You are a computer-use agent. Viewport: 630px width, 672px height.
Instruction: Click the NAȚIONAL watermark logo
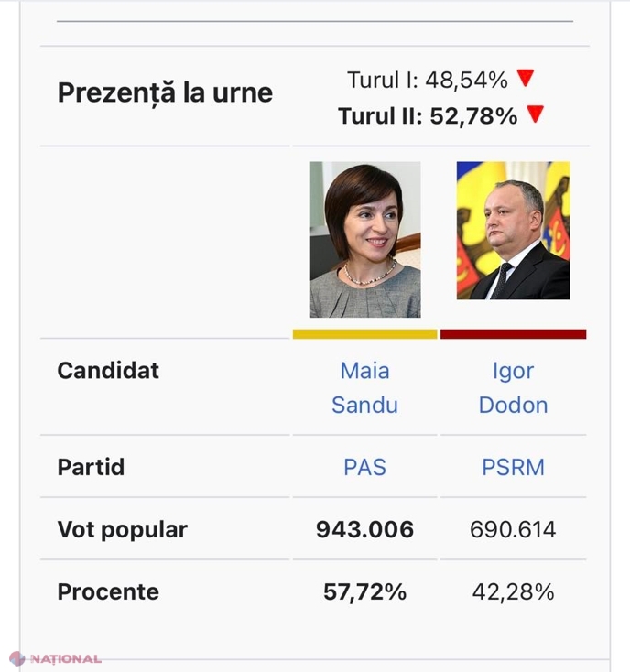pos(55,658)
